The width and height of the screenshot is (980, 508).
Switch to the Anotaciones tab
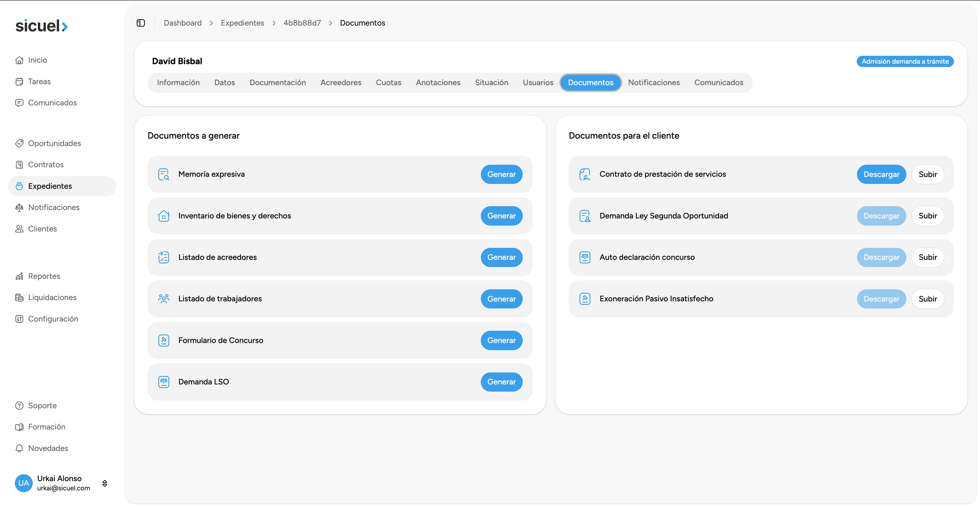tap(438, 83)
